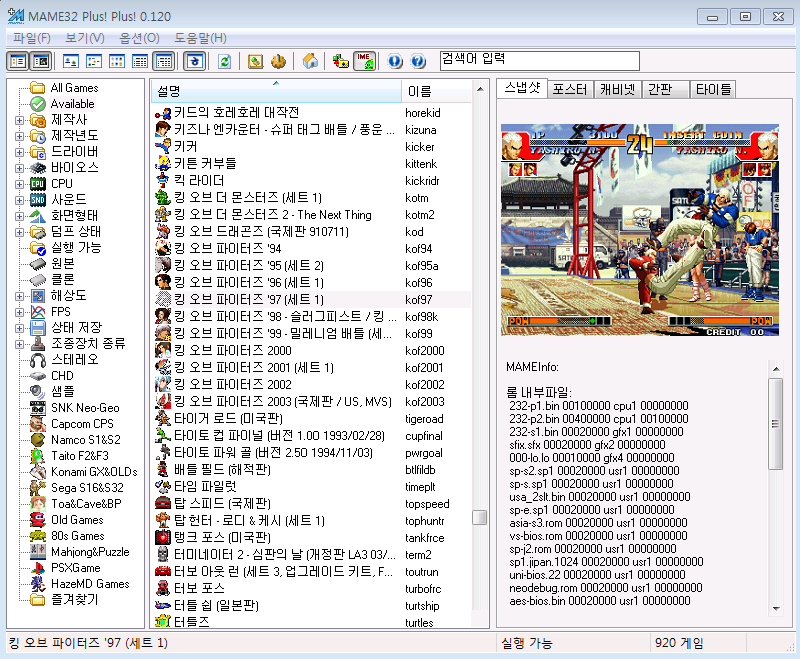Click the 샘플 speaker icon in tree
The height and width of the screenshot is (659, 800).
tap(38, 392)
